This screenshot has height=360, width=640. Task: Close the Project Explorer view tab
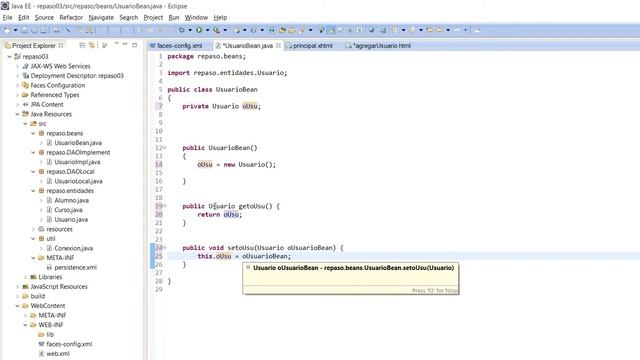coord(61,45)
